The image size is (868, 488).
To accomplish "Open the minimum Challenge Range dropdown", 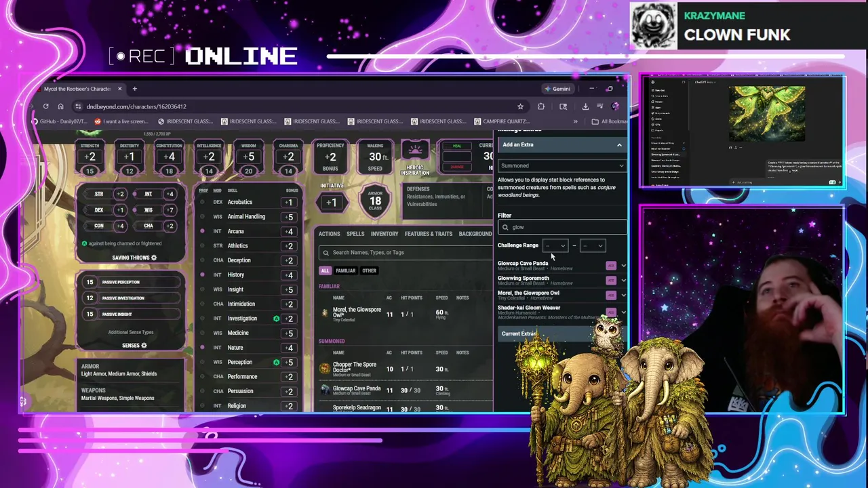I will point(555,245).
